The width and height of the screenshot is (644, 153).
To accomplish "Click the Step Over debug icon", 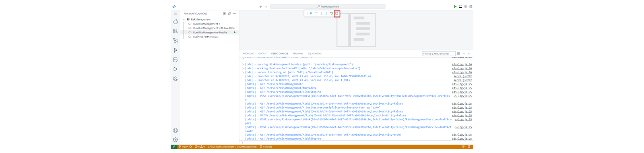I will click(x=316, y=13).
